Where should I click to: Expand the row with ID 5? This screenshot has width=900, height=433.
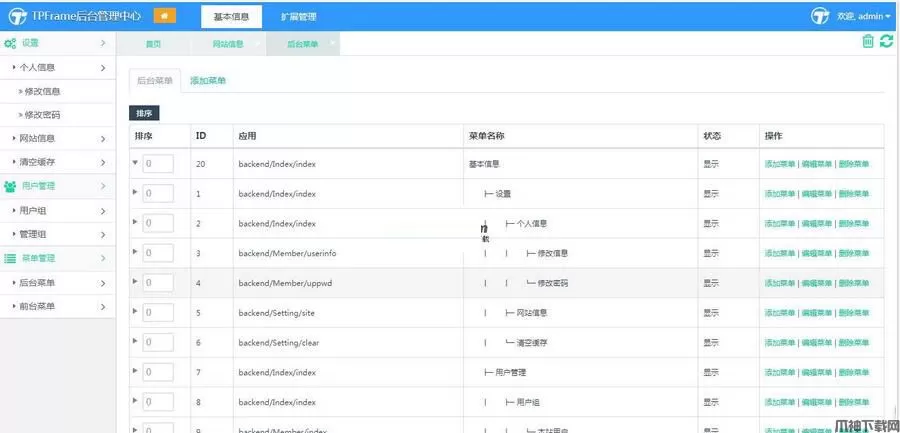(x=135, y=312)
